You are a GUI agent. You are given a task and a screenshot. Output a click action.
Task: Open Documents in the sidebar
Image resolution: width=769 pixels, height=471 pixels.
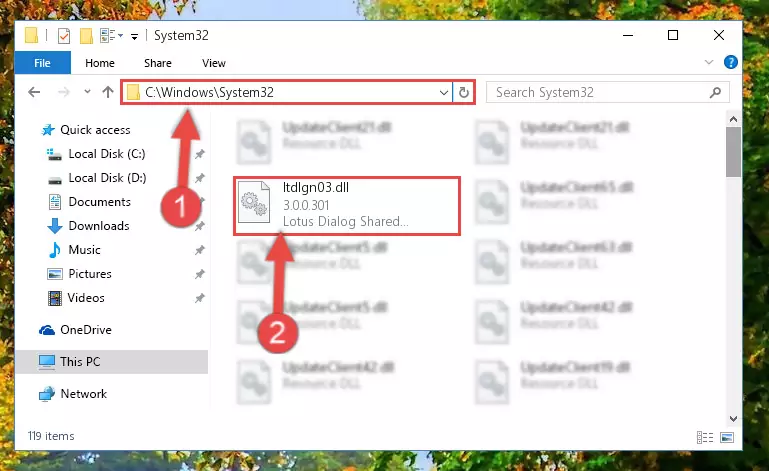100,202
